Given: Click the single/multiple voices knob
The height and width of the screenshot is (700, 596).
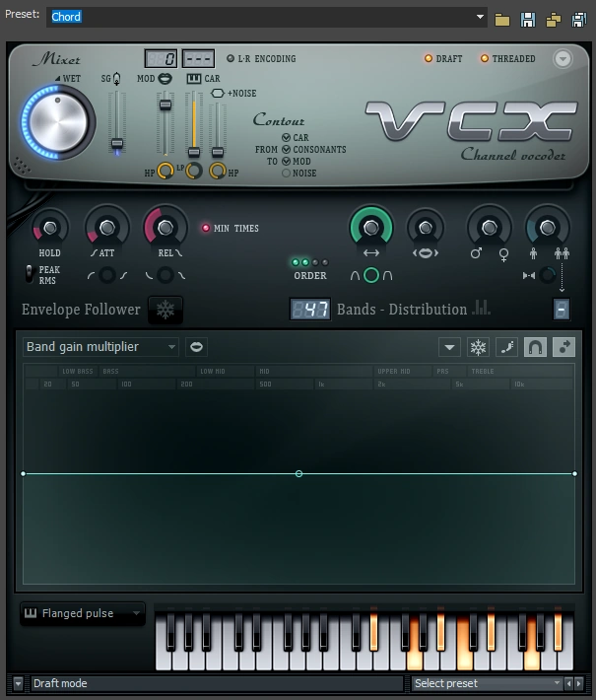Looking at the screenshot, I should point(548,228).
